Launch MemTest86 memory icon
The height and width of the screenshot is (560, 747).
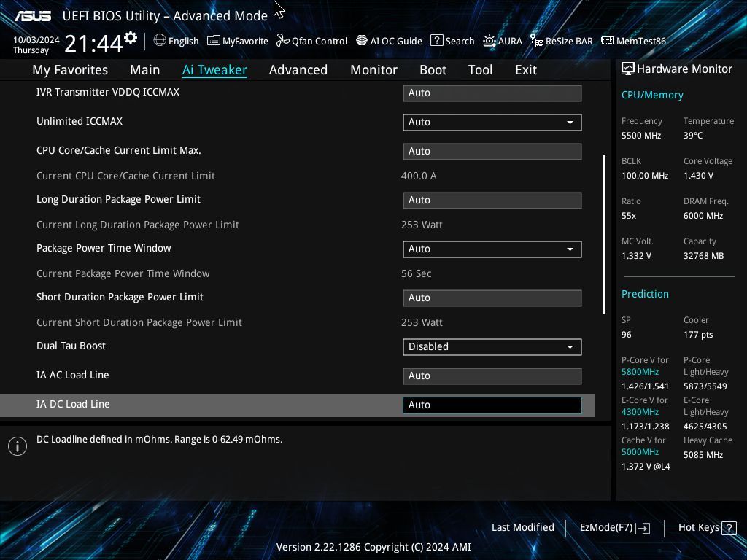(x=608, y=41)
